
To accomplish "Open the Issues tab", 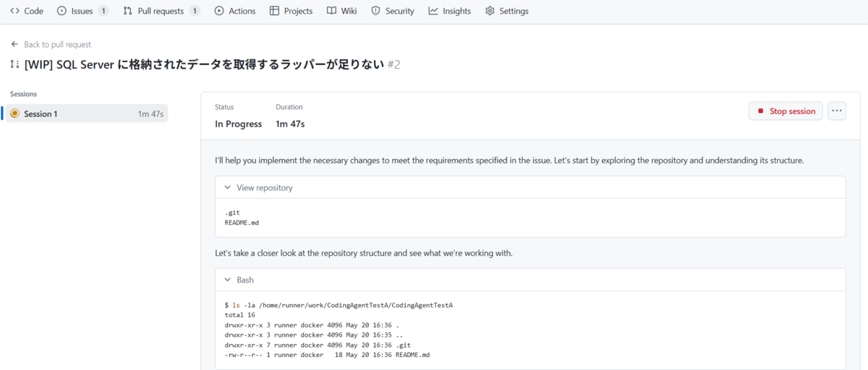I will pyautogui.click(x=82, y=11).
